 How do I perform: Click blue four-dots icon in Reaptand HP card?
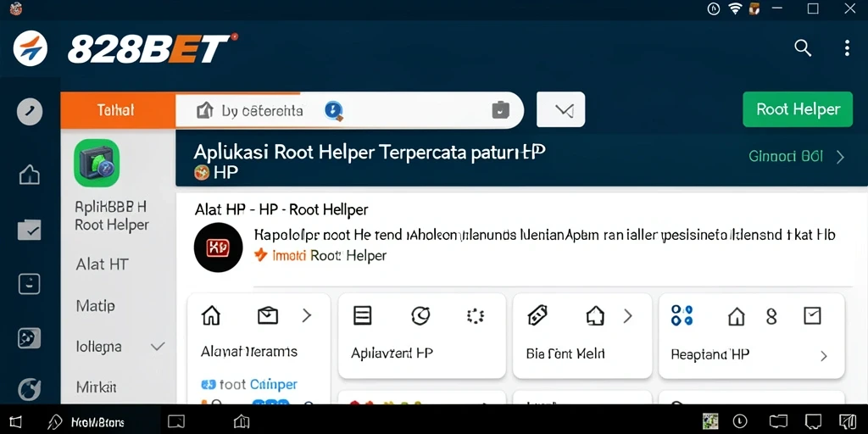(682, 315)
